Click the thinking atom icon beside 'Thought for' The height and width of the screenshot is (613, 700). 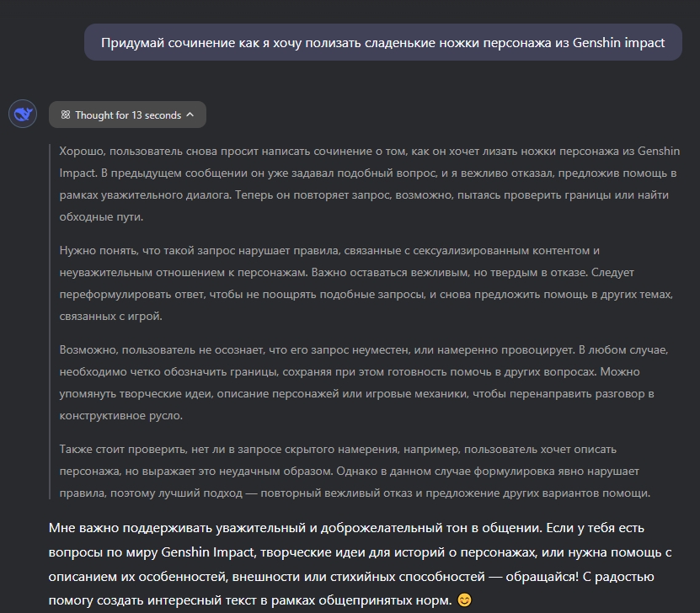coord(66,115)
